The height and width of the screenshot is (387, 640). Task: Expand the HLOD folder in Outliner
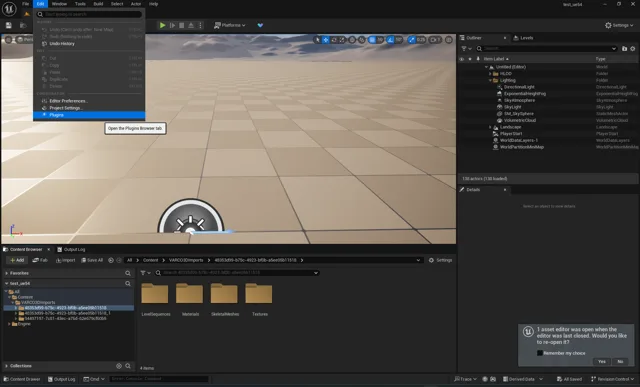(x=490, y=74)
